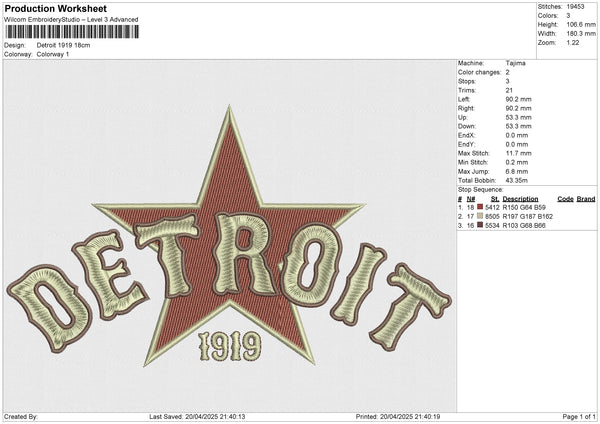Click the Stitches count value 19453

[574, 6]
